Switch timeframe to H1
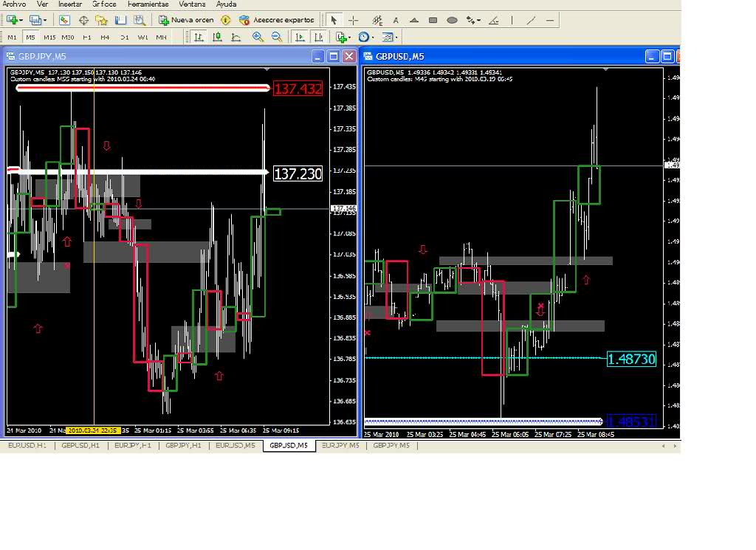This screenshot has height=550, width=756. [87, 37]
